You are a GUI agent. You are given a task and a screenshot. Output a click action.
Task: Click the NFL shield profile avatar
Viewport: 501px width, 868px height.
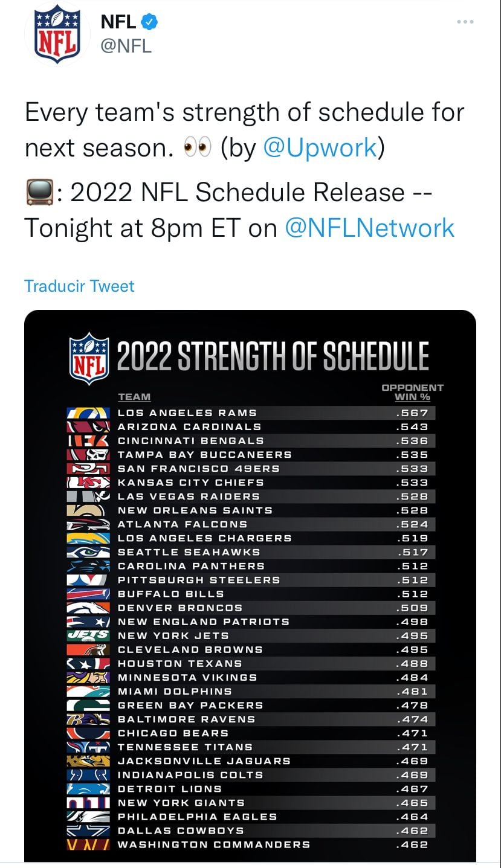(57, 33)
